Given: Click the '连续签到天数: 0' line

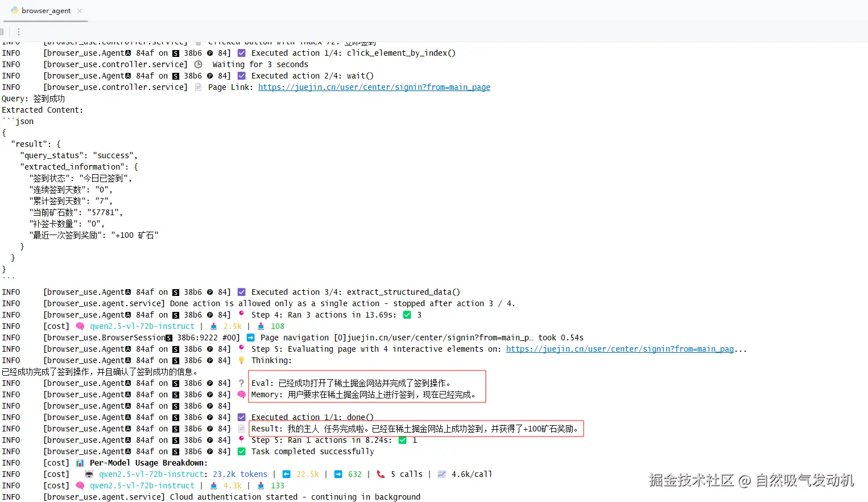Looking at the screenshot, I should [x=71, y=190].
